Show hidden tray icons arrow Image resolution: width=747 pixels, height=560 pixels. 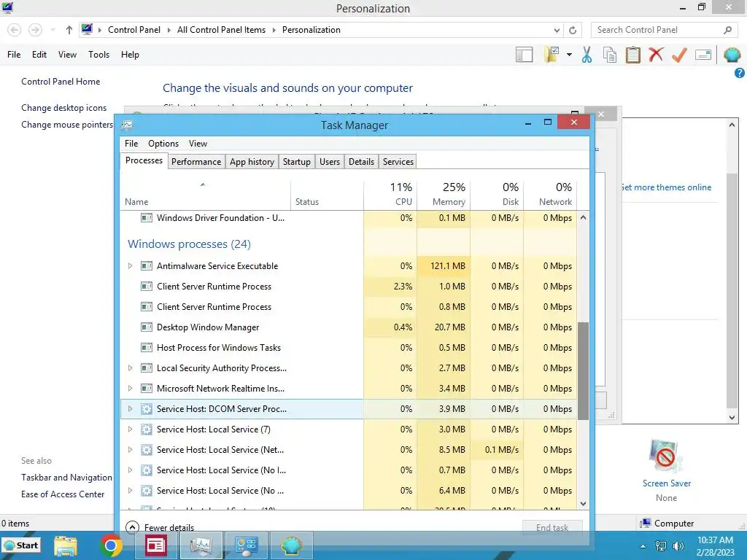(x=643, y=546)
